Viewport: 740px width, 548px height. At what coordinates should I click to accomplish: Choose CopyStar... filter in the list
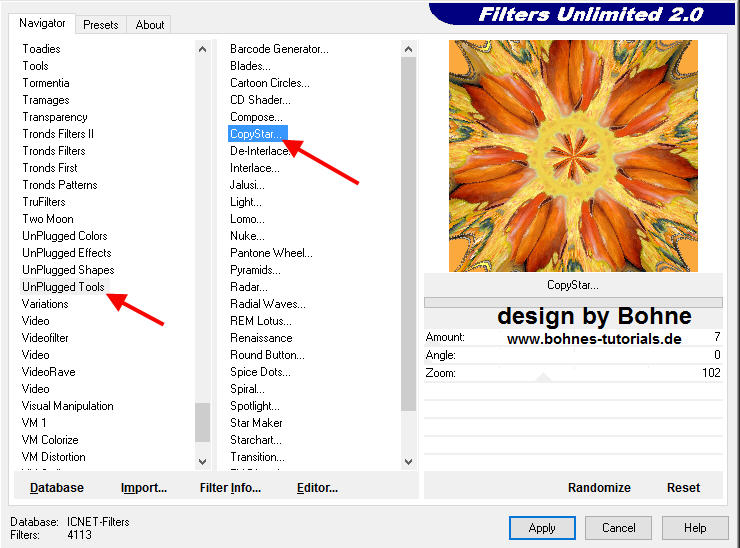257,134
